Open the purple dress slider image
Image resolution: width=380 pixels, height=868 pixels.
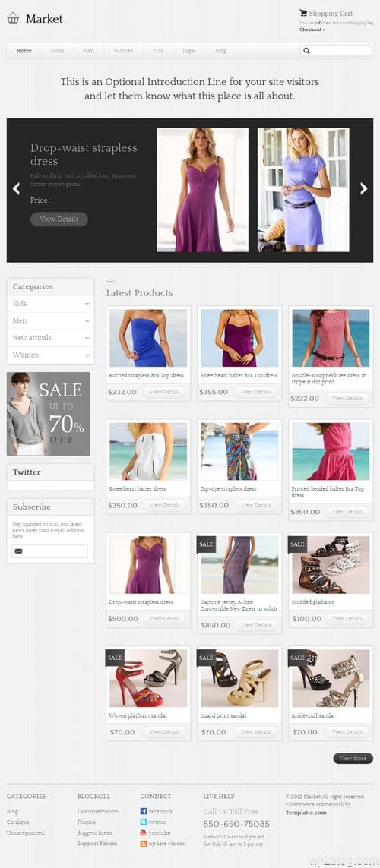click(202, 190)
